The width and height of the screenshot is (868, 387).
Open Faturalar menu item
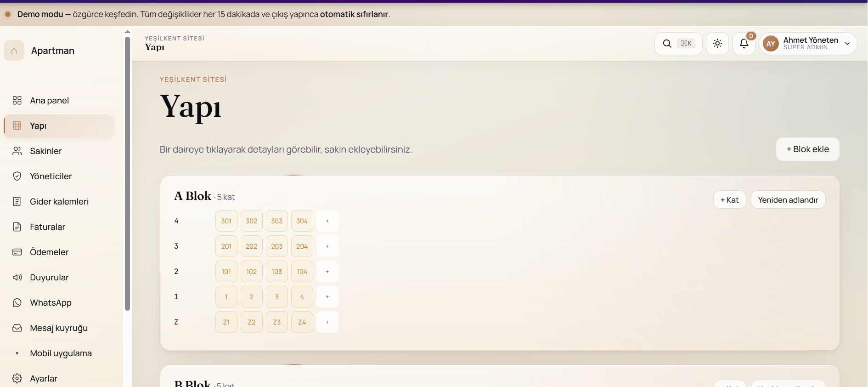coord(59,227)
